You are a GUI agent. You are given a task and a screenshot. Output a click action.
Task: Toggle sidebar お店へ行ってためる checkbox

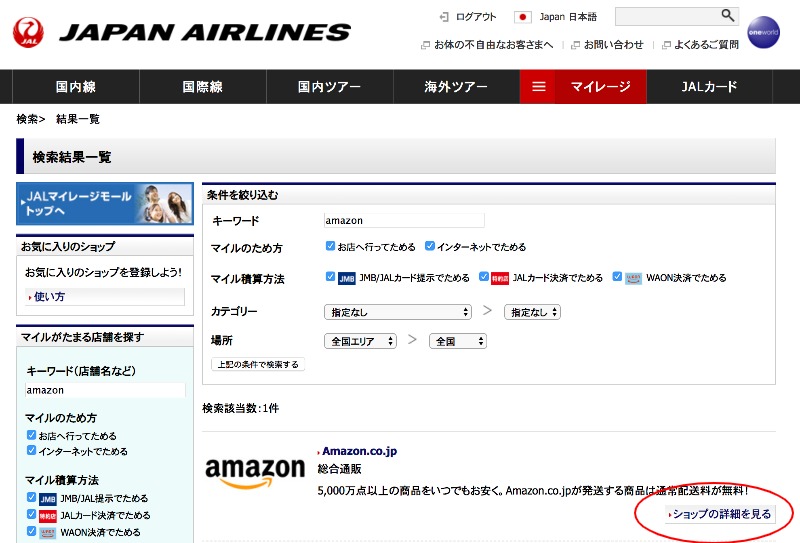[x=31, y=435]
